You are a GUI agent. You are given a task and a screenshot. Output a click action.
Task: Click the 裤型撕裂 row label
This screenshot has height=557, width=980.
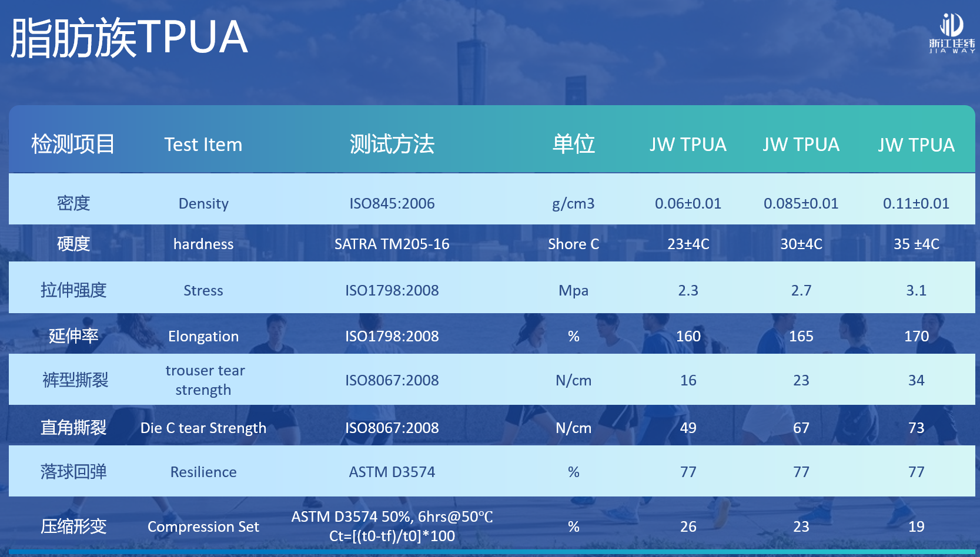[x=75, y=380]
